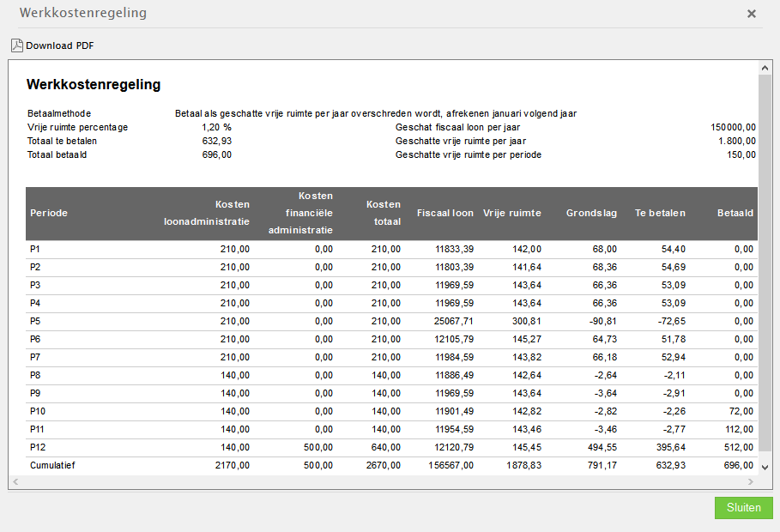Click the PDF document icon
This screenshot has width=780, height=532.
[17, 45]
